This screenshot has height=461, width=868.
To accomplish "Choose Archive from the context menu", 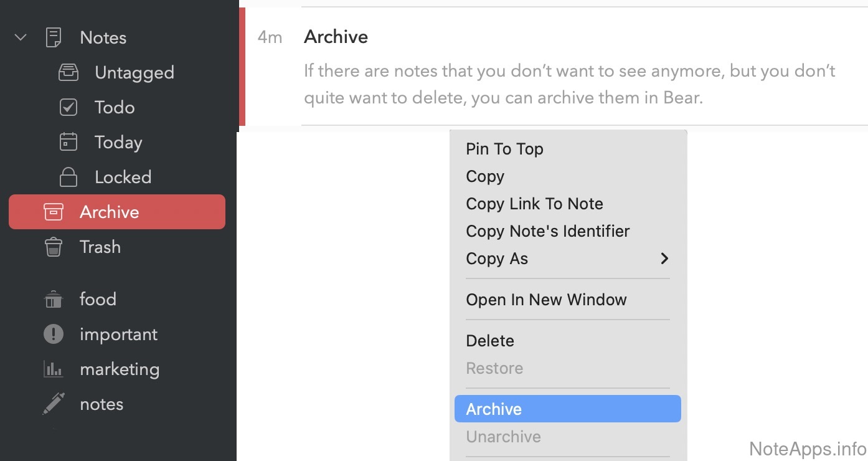I will click(x=494, y=409).
